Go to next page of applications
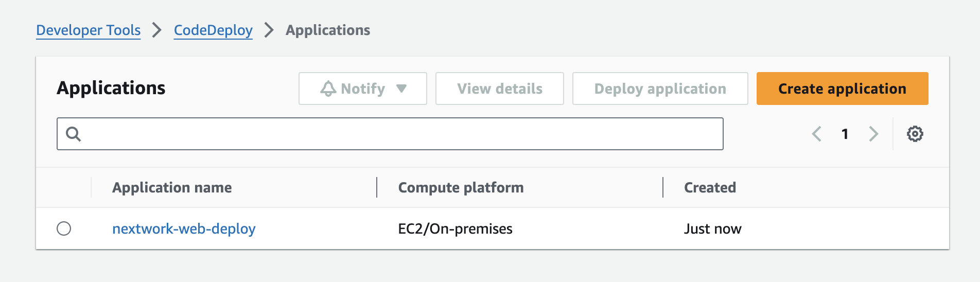The width and height of the screenshot is (980, 282). tap(873, 134)
